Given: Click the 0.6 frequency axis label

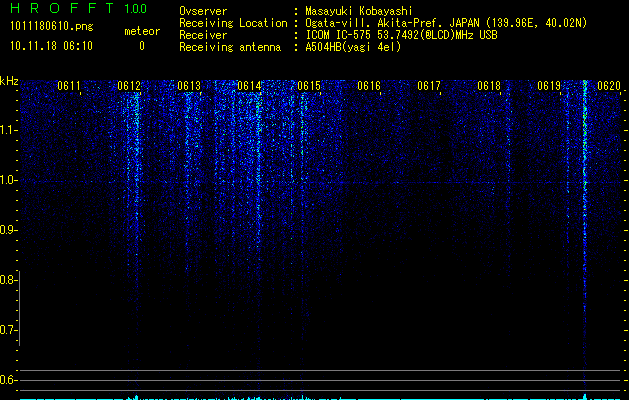Looking at the screenshot, I should click(8, 380).
